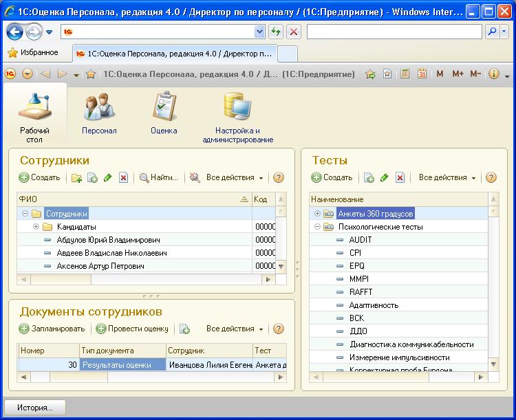Click the delete mark icon in Сотрудники toolbar
Screen dimensions: 516x420
[x=123, y=178]
